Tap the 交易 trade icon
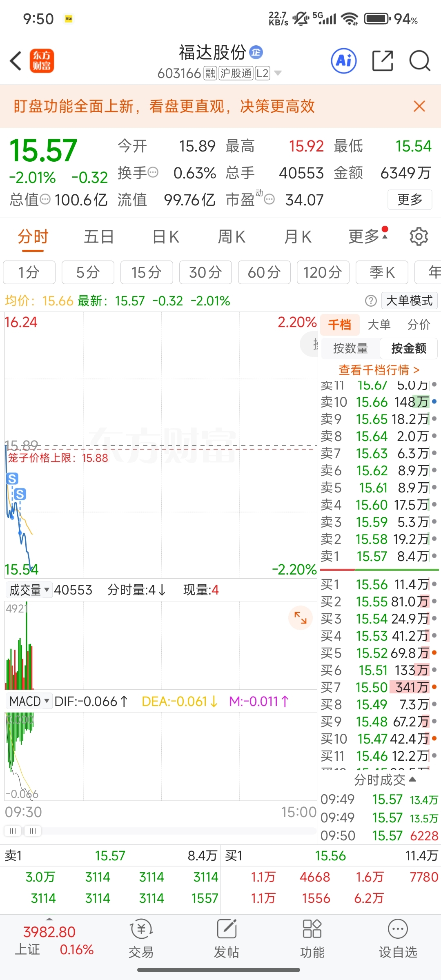The width and height of the screenshot is (441, 980). pyautogui.click(x=141, y=939)
